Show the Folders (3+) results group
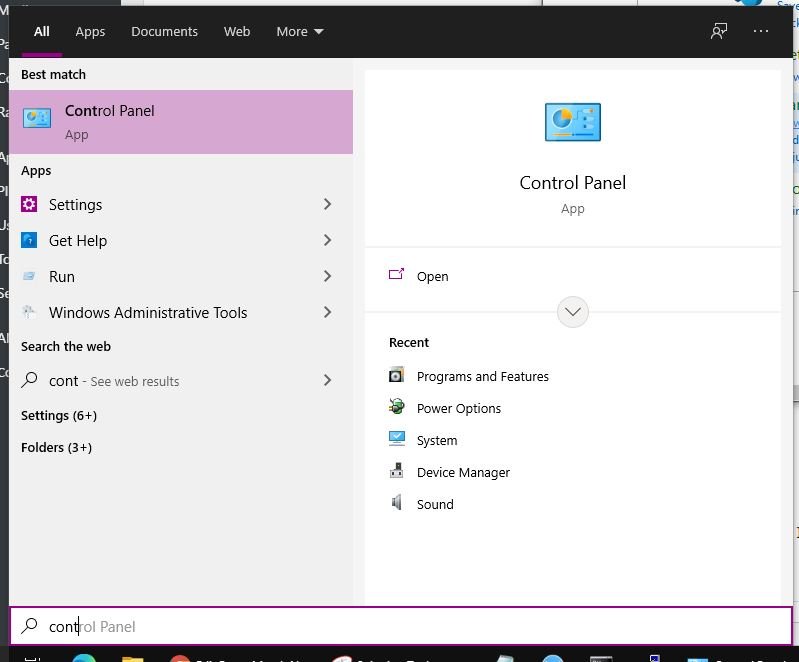This screenshot has width=799, height=662. pos(57,447)
